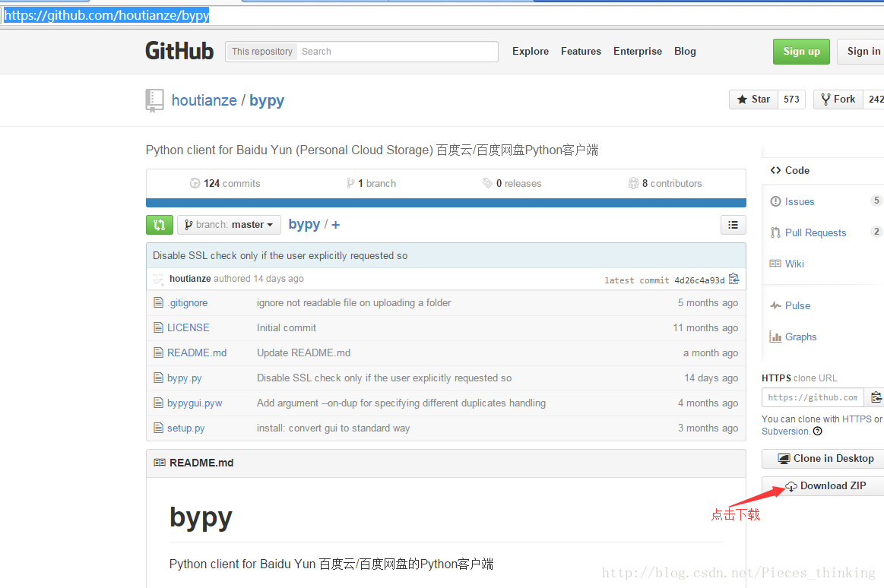Click the Graphs bar chart icon
This screenshot has width=884, height=588.
776,337
